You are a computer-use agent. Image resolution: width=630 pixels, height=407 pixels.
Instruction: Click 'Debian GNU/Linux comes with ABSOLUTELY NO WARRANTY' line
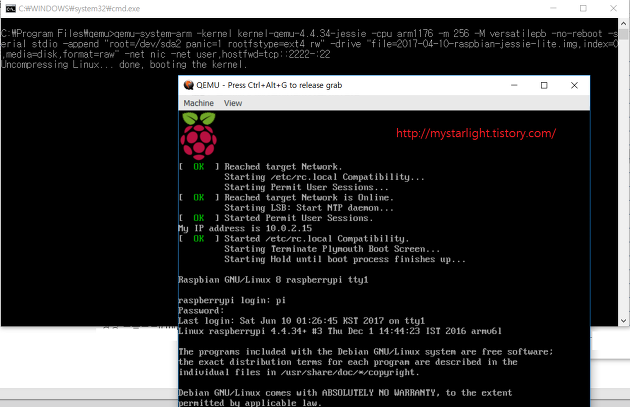pos(345,393)
